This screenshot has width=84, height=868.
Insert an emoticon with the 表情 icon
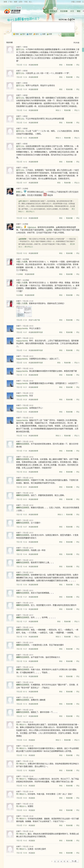(15, 34)
